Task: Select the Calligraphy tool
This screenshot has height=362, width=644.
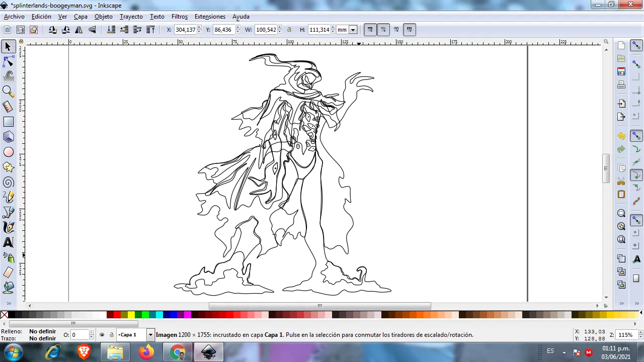Action: click(8, 227)
